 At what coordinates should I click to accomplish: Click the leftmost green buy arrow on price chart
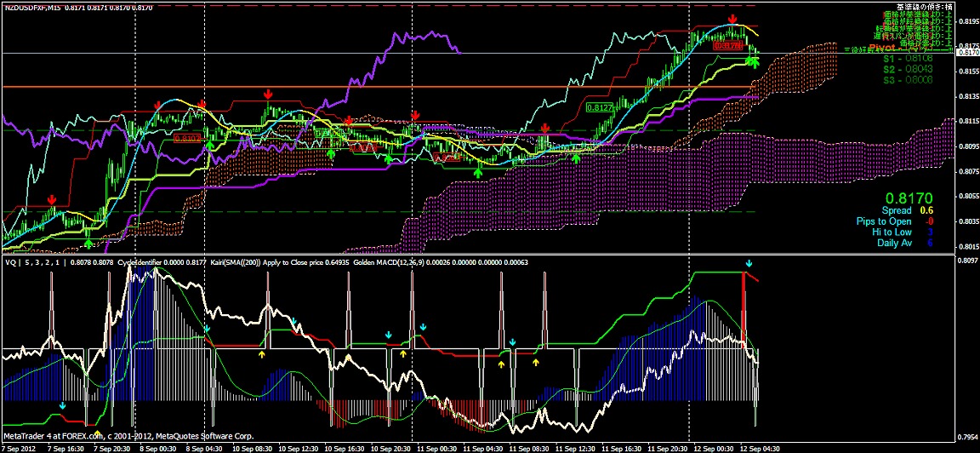tap(88, 243)
